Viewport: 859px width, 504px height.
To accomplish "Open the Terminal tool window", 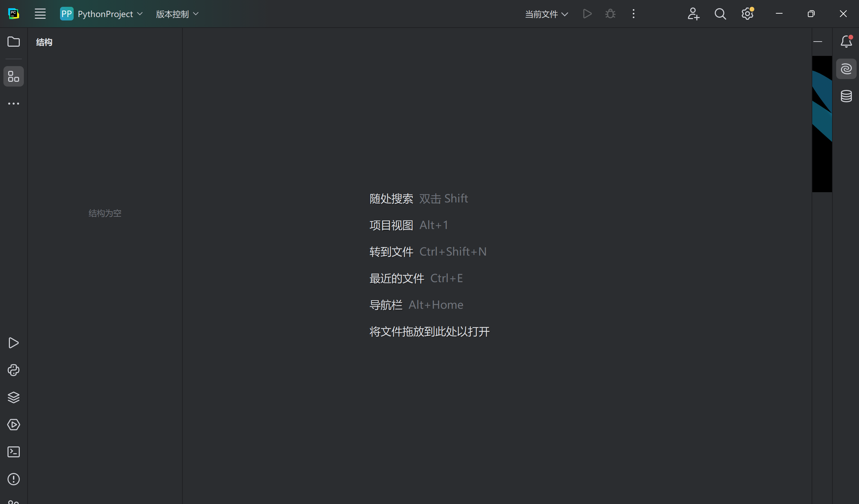I will (x=14, y=452).
